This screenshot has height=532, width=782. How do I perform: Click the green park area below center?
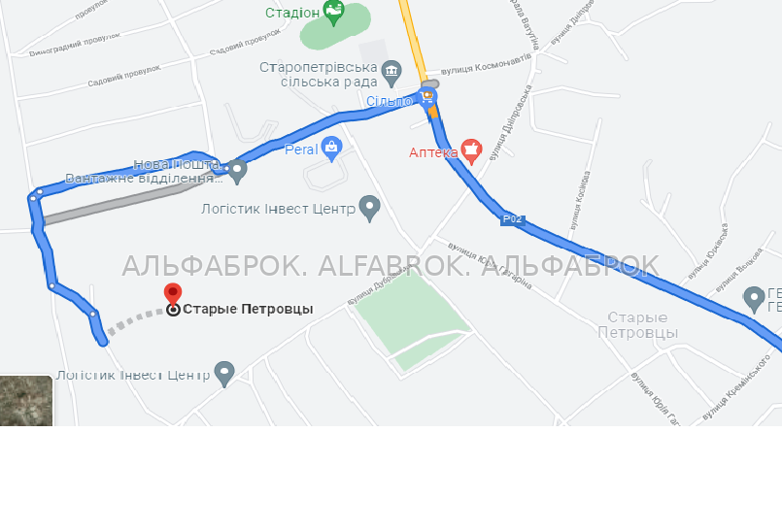click(x=411, y=320)
